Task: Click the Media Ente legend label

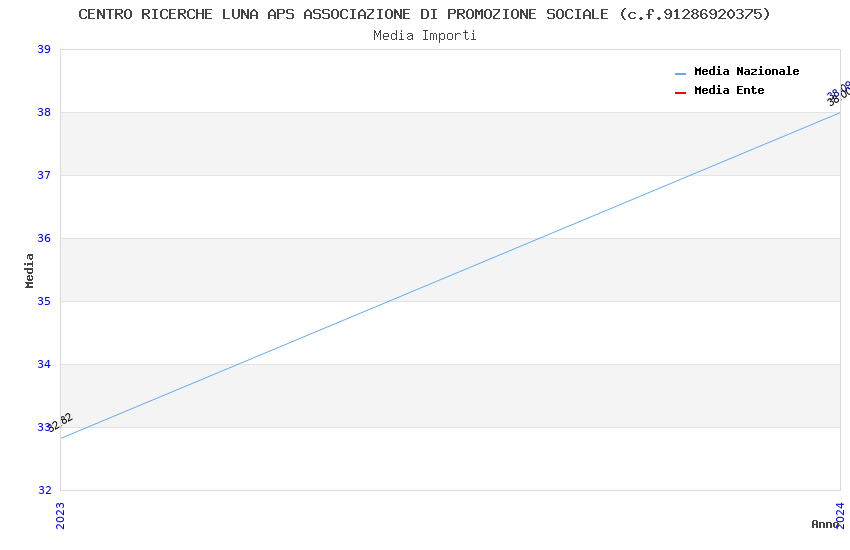Action: [729, 90]
